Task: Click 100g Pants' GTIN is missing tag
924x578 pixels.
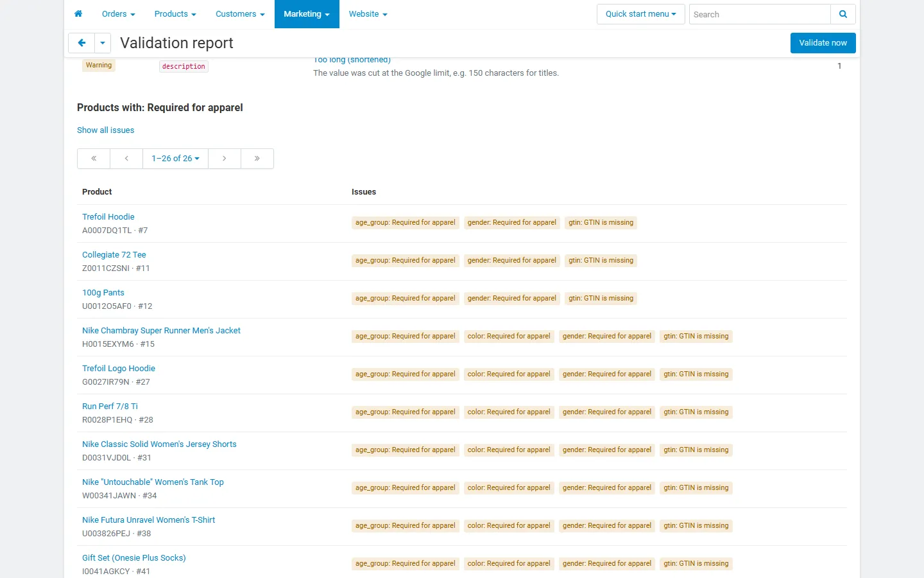Action: point(601,299)
